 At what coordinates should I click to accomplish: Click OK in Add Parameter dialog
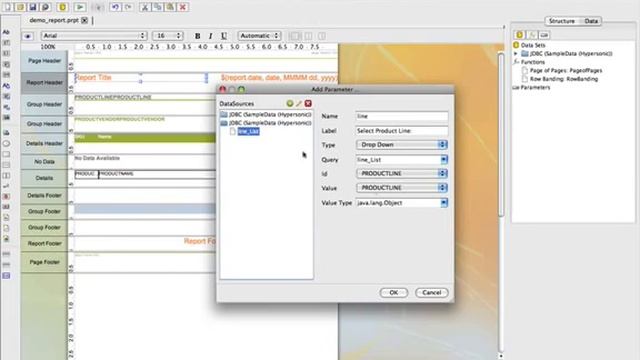393,293
